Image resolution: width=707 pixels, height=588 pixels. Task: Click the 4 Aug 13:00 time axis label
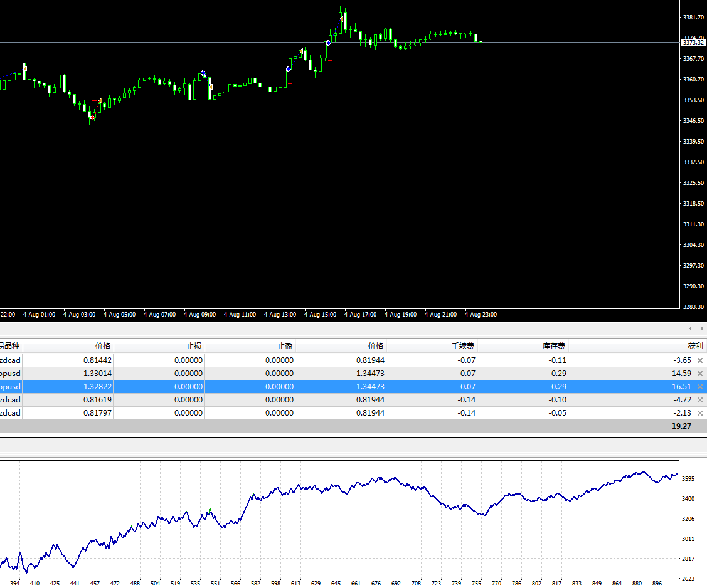[280, 315]
